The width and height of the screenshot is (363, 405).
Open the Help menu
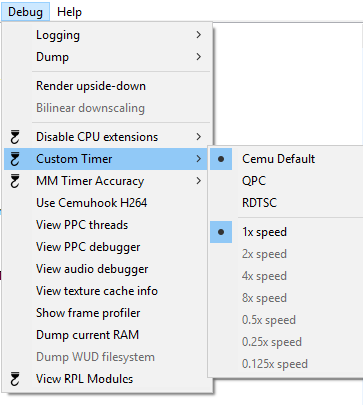69,12
